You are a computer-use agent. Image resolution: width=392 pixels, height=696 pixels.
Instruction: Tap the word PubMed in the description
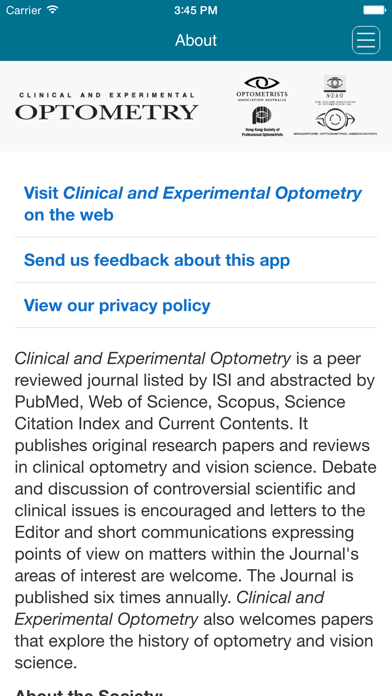tap(47, 402)
